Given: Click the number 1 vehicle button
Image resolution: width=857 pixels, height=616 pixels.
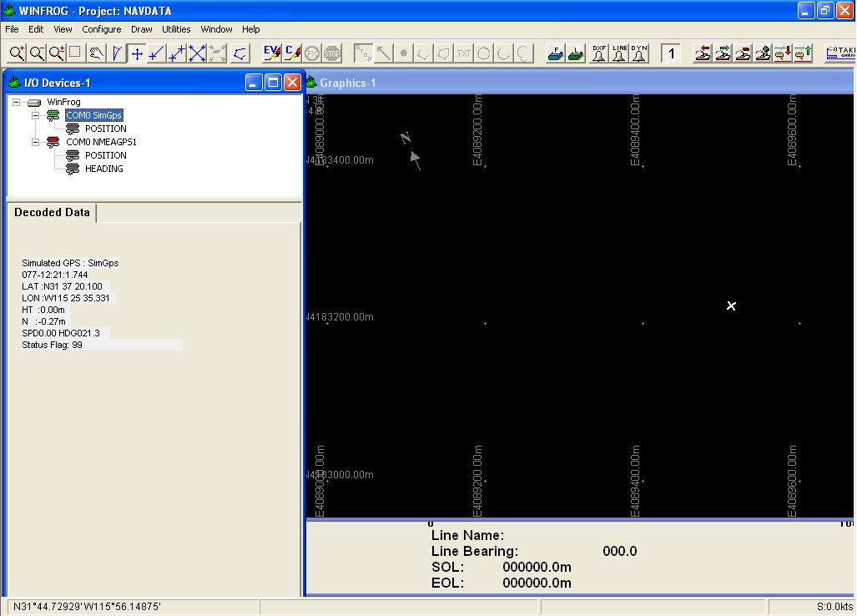Looking at the screenshot, I should pos(670,53).
